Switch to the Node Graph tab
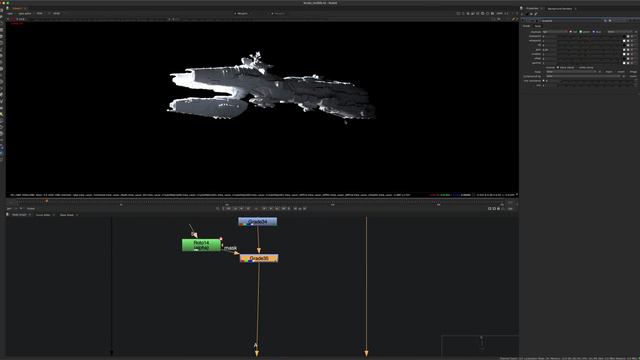The width and height of the screenshot is (640, 360). pyautogui.click(x=19, y=215)
